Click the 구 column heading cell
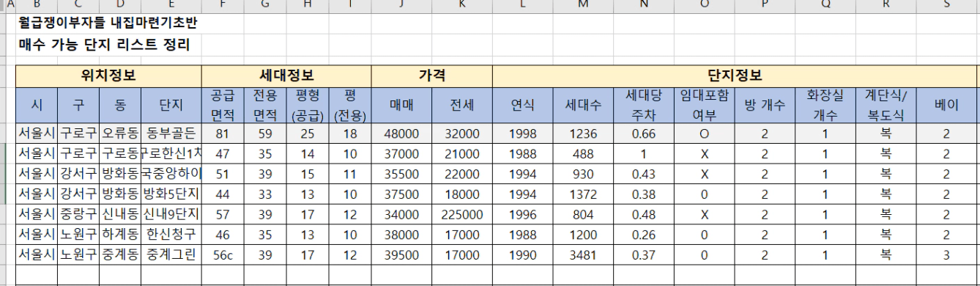 (78, 105)
